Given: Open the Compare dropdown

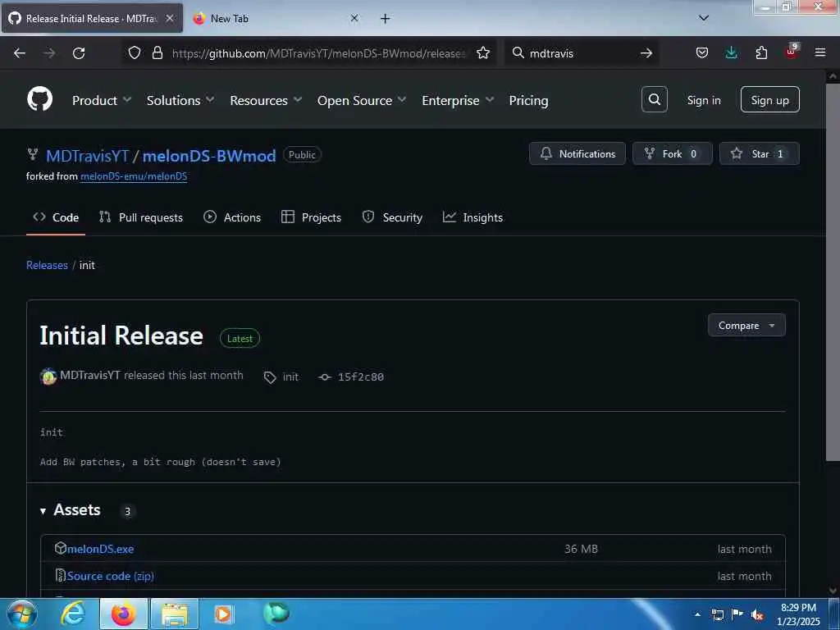Looking at the screenshot, I should (x=746, y=325).
